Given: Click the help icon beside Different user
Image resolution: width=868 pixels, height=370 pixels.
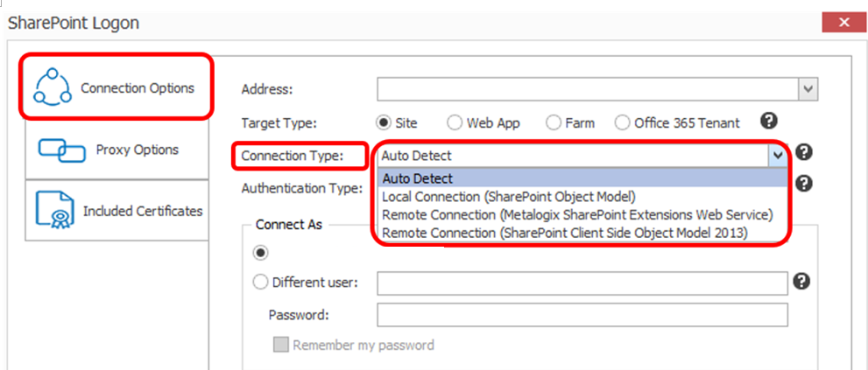Looking at the screenshot, I should 801,281.
